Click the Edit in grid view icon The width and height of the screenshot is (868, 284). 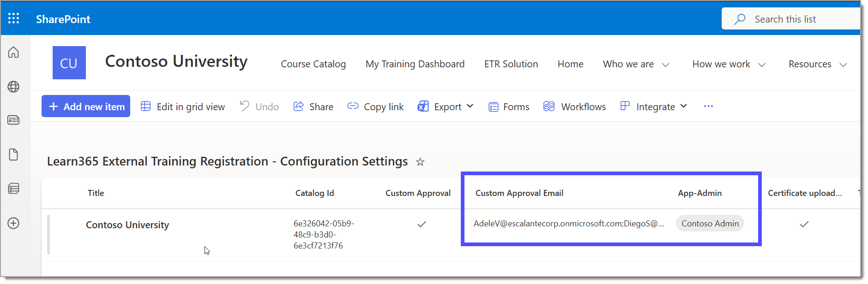click(x=145, y=106)
